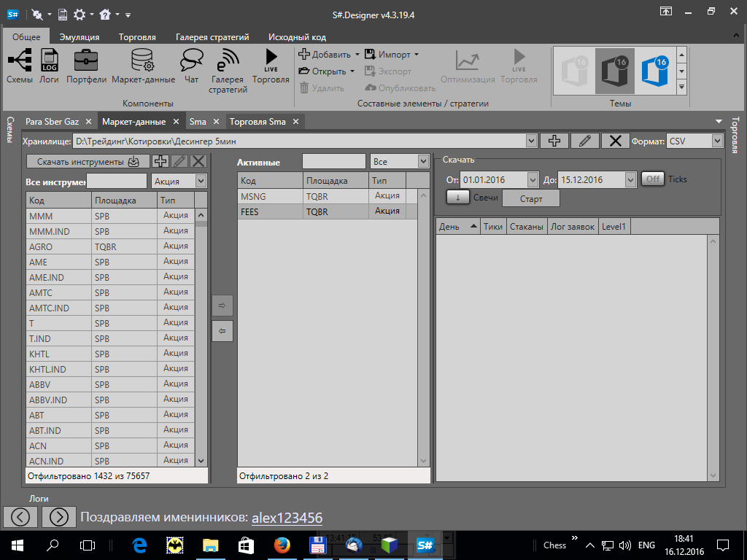Open the Портфели briefcase component

pos(86,66)
